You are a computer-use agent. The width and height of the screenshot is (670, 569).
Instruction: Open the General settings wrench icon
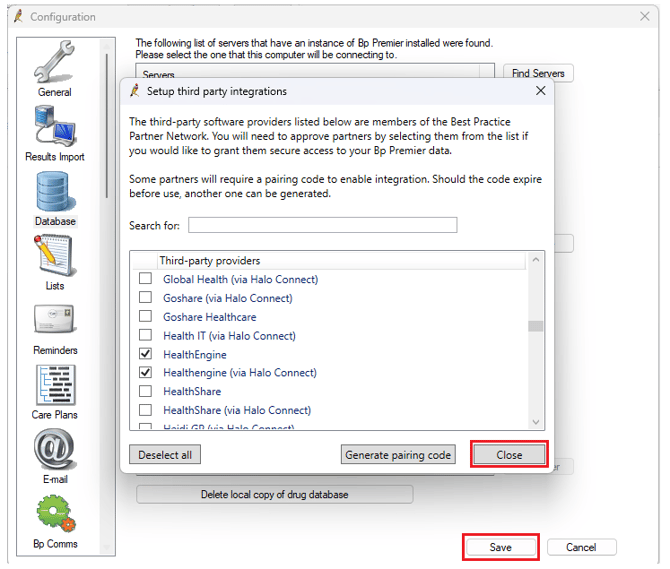[55, 63]
